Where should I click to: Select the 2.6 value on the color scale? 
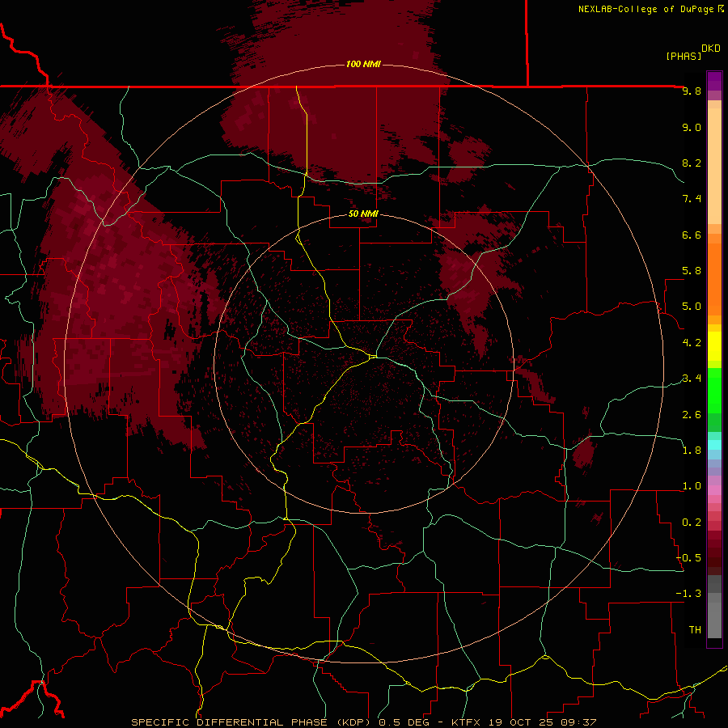point(692,415)
